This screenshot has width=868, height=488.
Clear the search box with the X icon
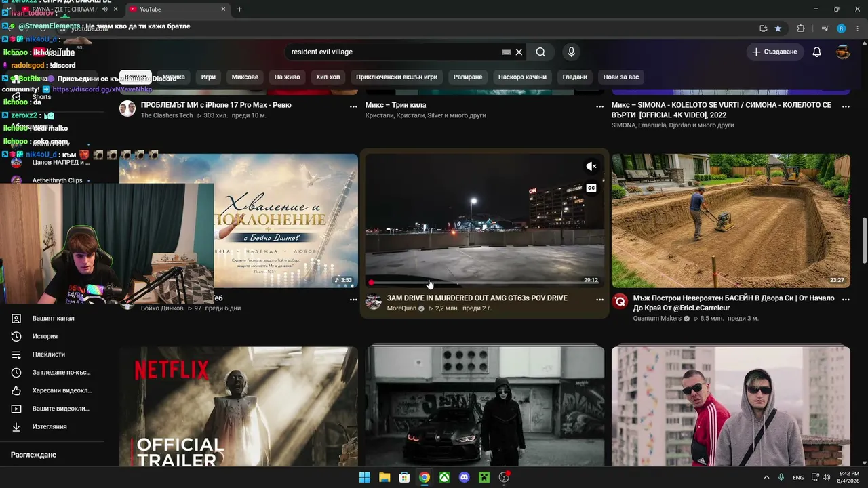coord(519,52)
